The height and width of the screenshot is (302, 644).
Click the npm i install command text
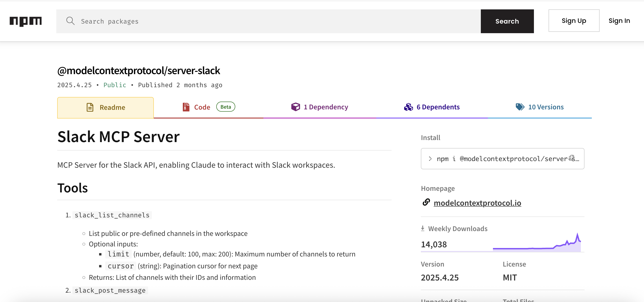[x=508, y=159]
